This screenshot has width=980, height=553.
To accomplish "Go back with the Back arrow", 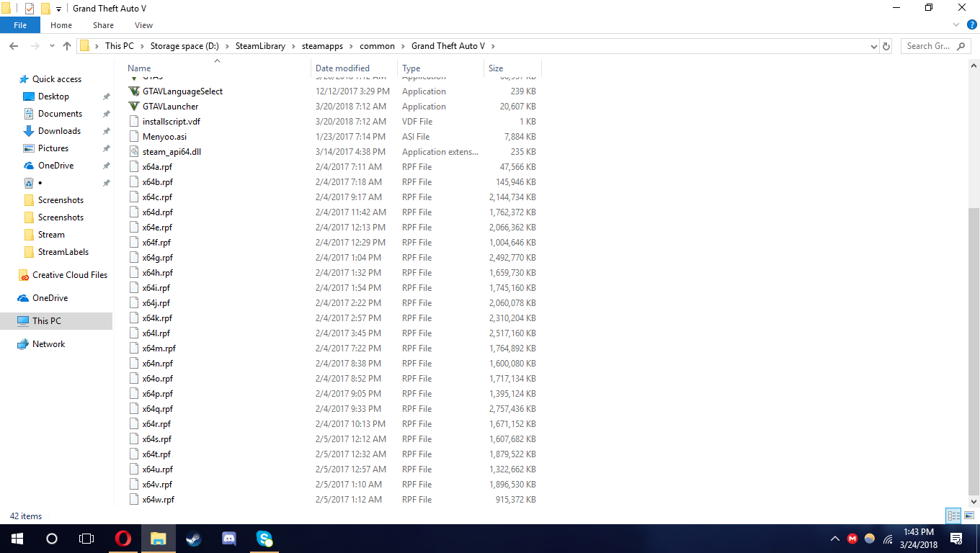I will tap(14, 46).
